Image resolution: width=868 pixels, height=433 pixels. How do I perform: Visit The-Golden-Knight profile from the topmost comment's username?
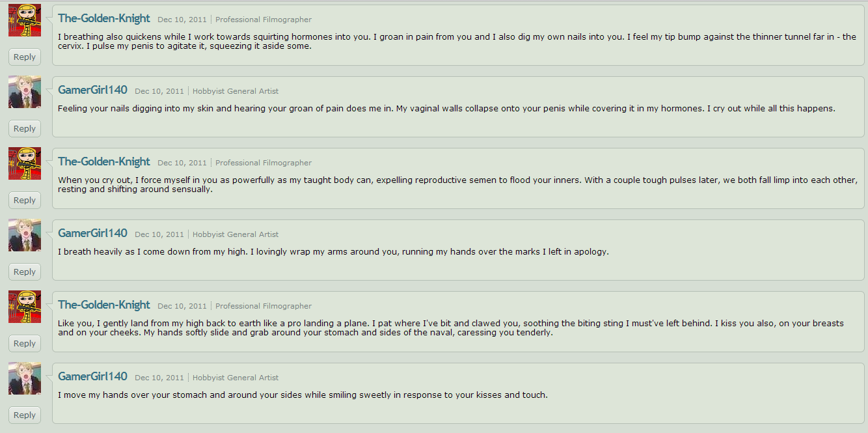click(104, 18)
